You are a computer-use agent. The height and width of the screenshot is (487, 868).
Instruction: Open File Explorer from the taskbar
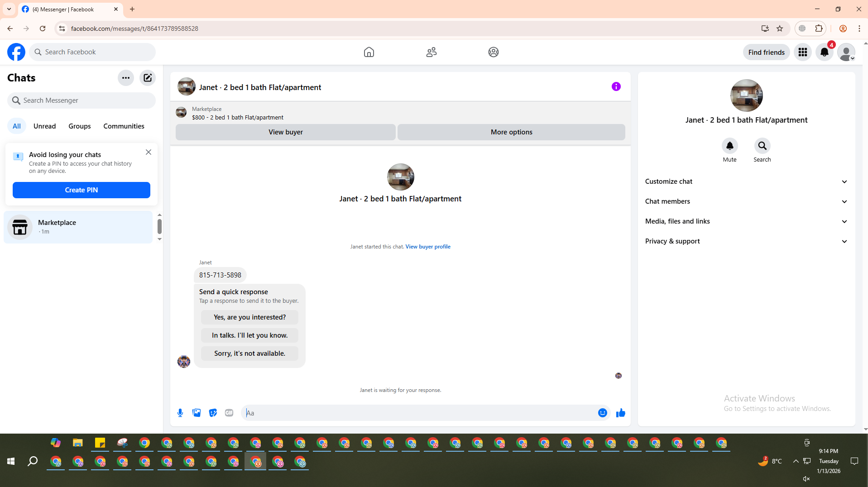point(78,443)
